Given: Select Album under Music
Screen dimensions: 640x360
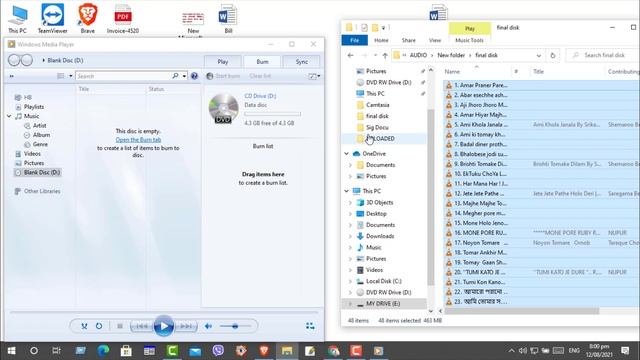Looking at the screenshot, I should pos(41,135).
